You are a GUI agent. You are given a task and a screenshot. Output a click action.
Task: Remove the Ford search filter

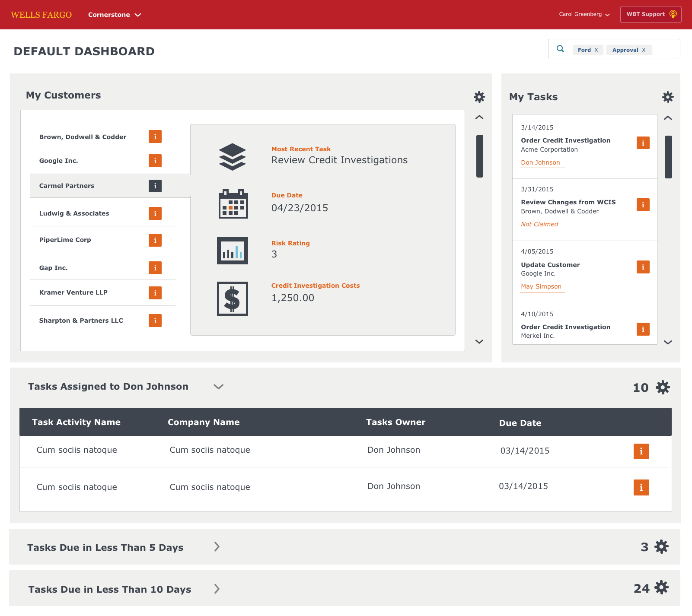(597, 50)
